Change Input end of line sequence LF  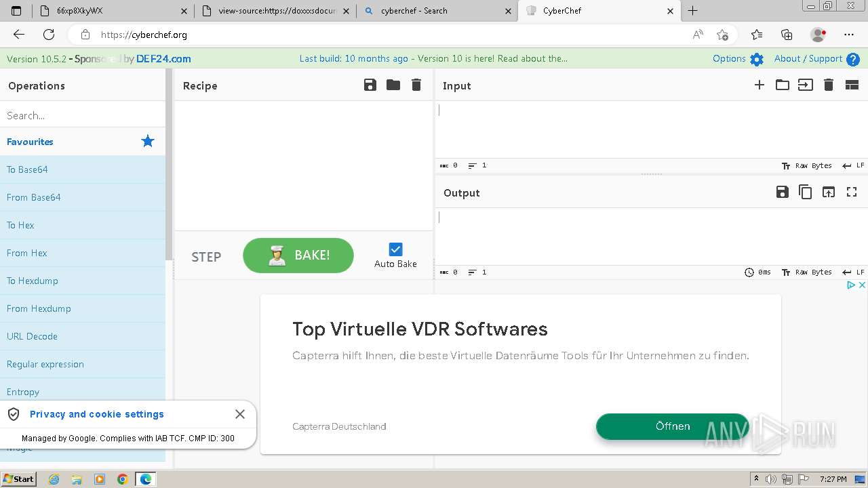853,165
